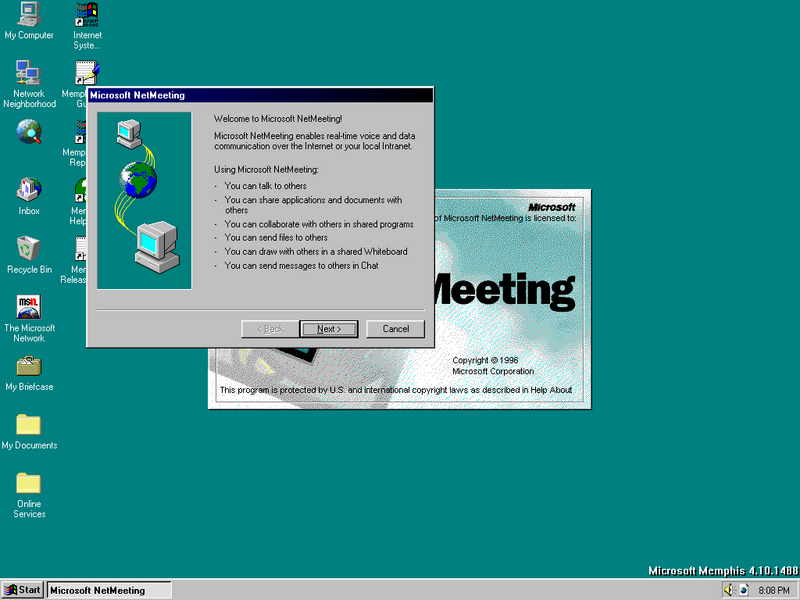Open My Documents folder
Image resolution: width=800 pixels, height=600 pixels.
pos(29,432)
